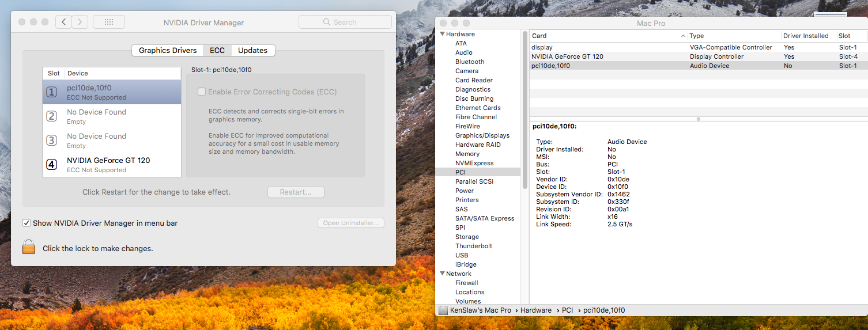Click the forward arrow in NVIDIA Driver Manager
The image size is (868, 330).
80,22
